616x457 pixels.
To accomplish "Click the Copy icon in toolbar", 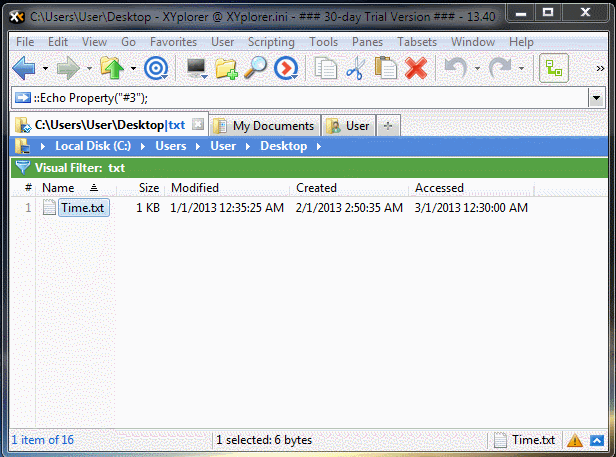I will [x=325, y=68].
